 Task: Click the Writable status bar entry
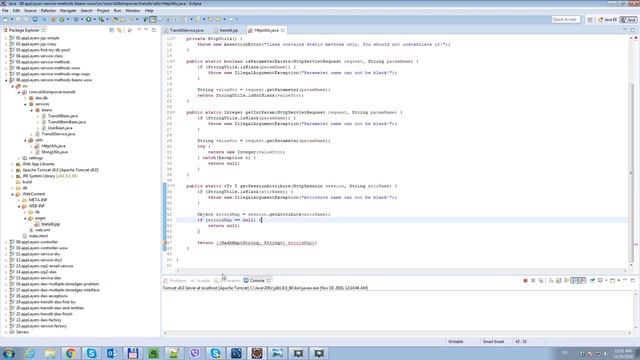point(456,342)
